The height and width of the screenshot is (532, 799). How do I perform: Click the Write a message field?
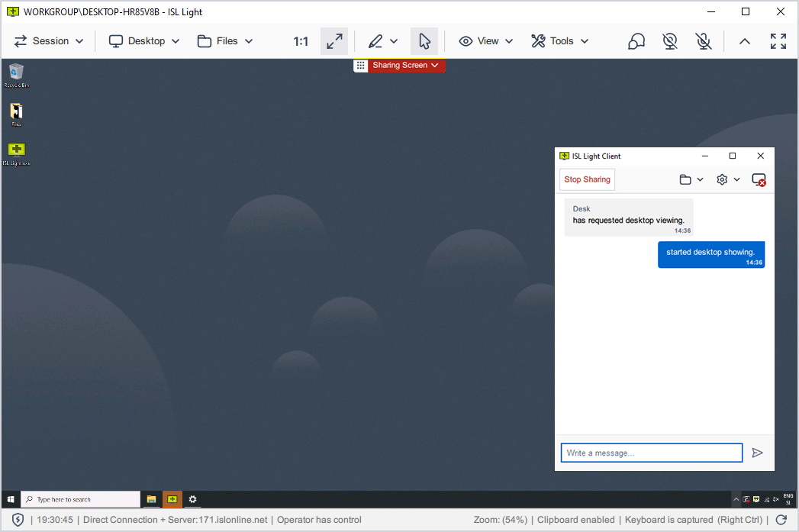click(x=651, y=453)
